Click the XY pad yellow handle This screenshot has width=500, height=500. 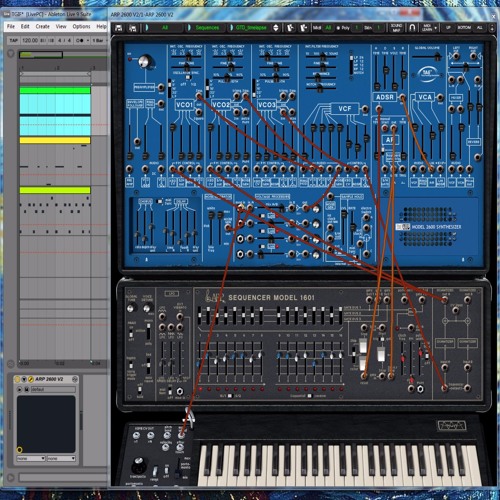pyautogui.click(x=19, y=450)
